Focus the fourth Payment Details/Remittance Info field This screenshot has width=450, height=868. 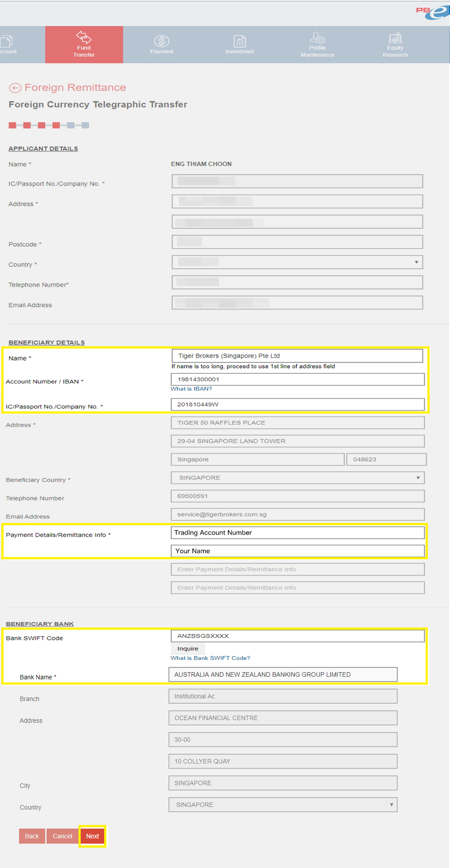(x=298, y=588)
